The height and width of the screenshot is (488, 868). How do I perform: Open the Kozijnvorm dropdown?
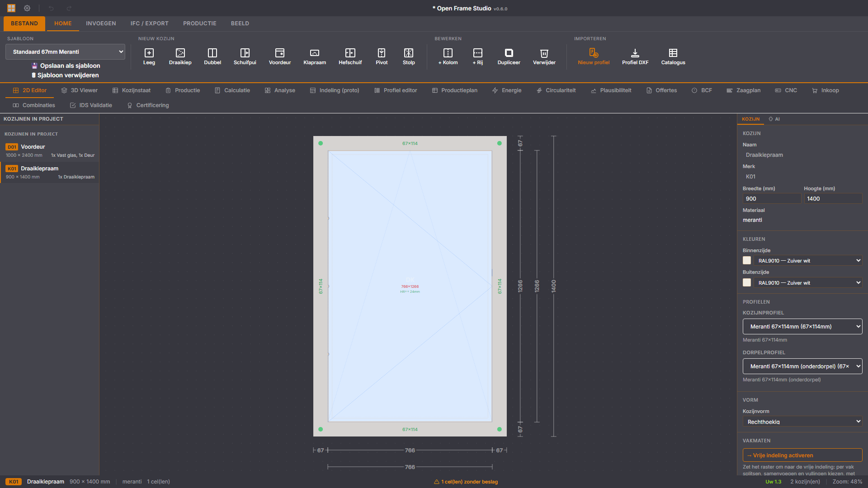tap(802, 422)
